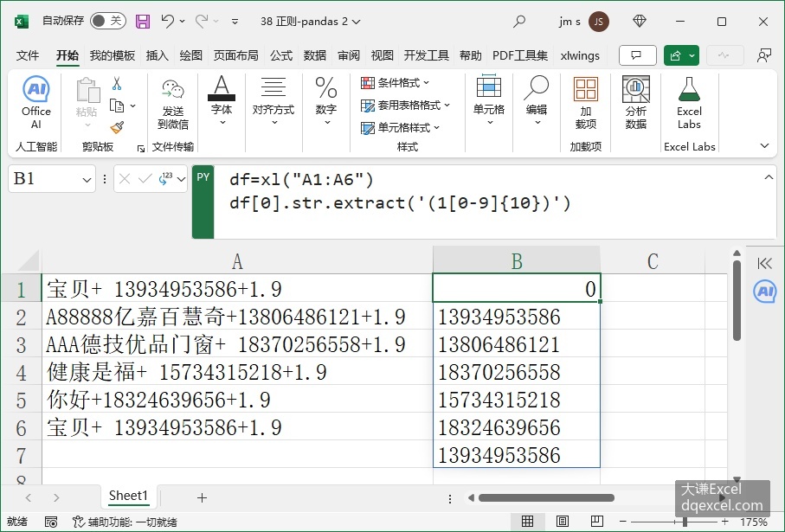
Task: Click the zoom slider handle
Action: (685, 522)
